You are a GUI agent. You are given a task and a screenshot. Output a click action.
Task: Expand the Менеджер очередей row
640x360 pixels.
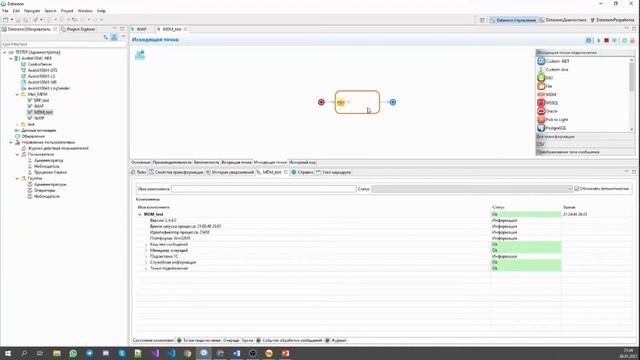pos(146,250)
